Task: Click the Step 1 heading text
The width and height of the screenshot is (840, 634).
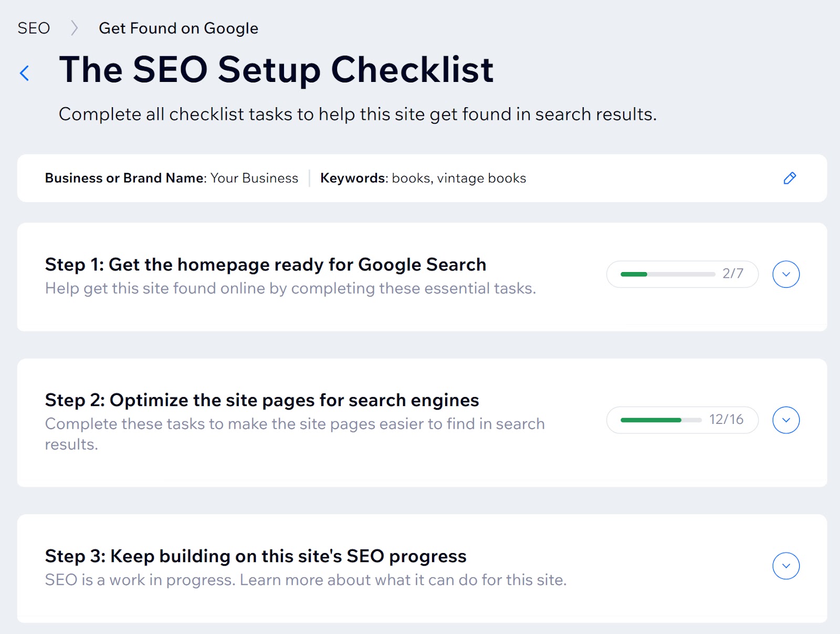Action: pos(266,264)
